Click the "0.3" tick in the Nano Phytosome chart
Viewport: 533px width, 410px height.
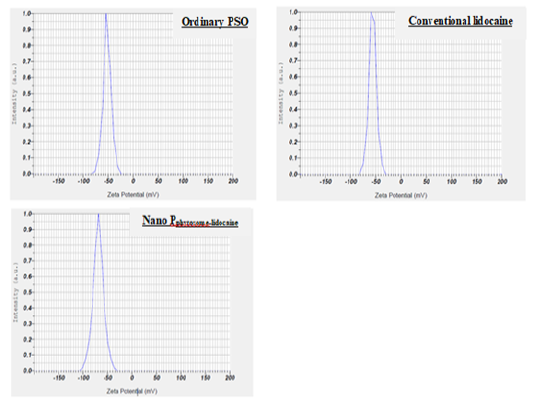[28, 324]
